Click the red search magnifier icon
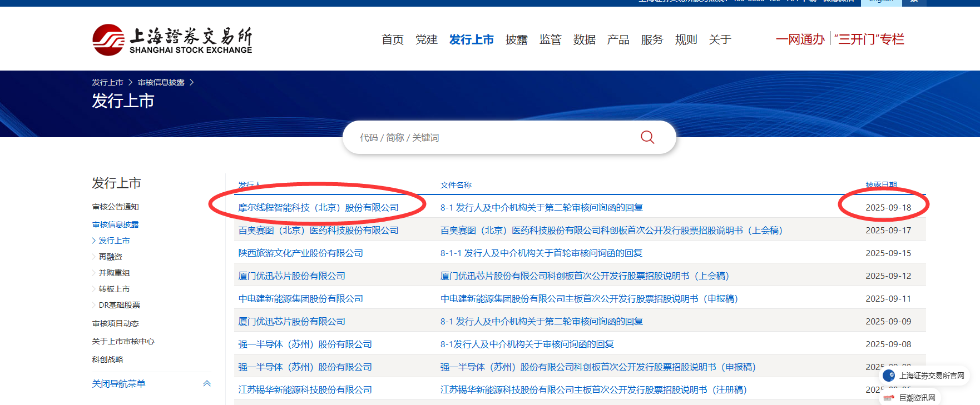Screen dimensions: 980x405 (647, 137)
